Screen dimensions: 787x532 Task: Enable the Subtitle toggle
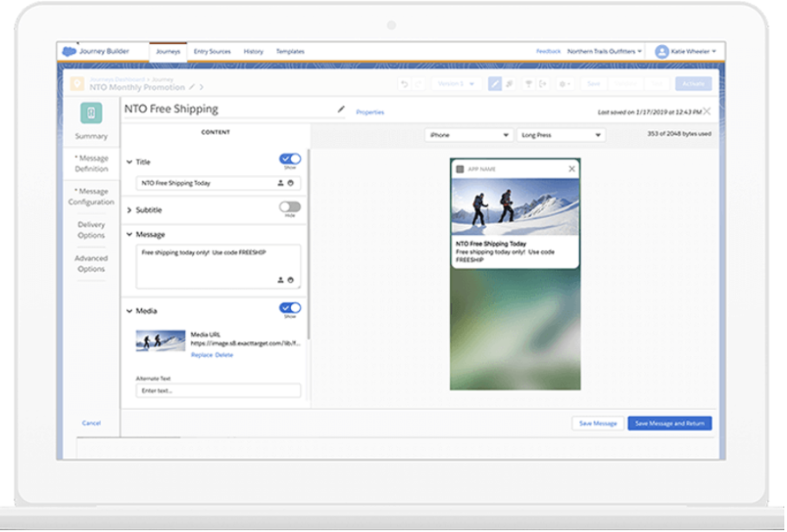[290, 207]
